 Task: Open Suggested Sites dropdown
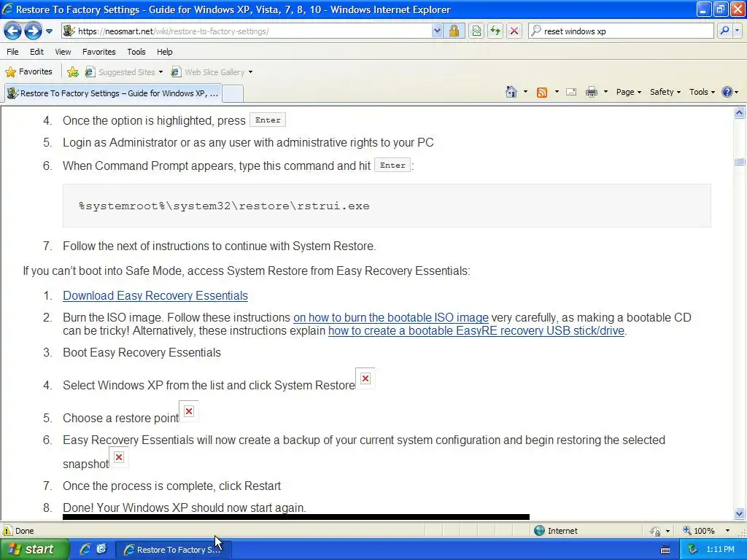coord(124,72)
